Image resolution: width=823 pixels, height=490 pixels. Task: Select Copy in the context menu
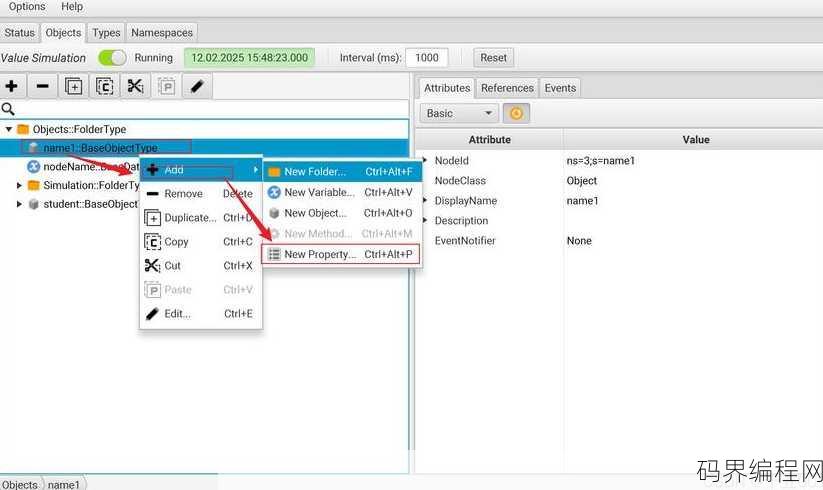click(x=201, y=242)
